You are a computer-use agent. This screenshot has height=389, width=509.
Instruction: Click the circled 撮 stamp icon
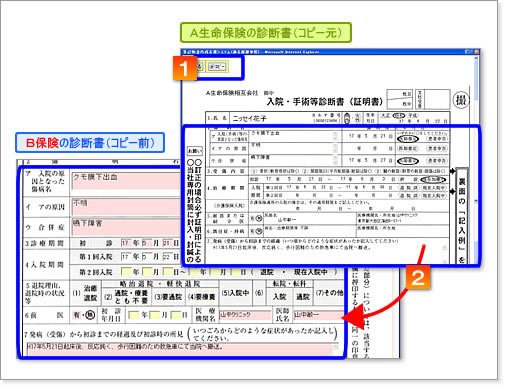tap(461, 100)
